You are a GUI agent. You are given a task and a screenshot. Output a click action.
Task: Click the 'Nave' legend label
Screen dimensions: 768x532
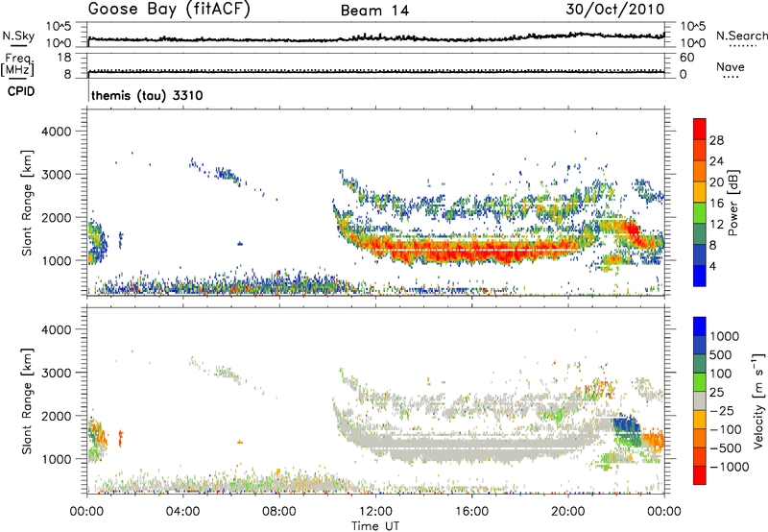pyautogui.click(x=731, y=66)
